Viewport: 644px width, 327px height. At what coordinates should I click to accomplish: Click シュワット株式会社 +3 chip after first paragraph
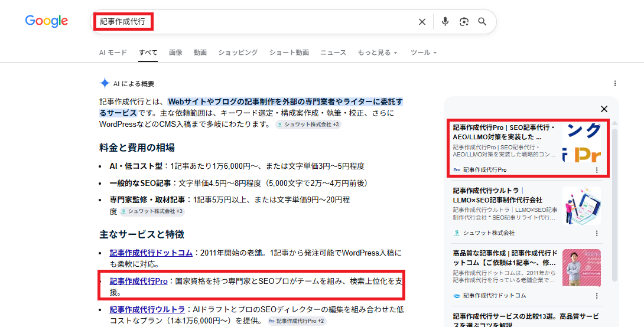[308, 125]
